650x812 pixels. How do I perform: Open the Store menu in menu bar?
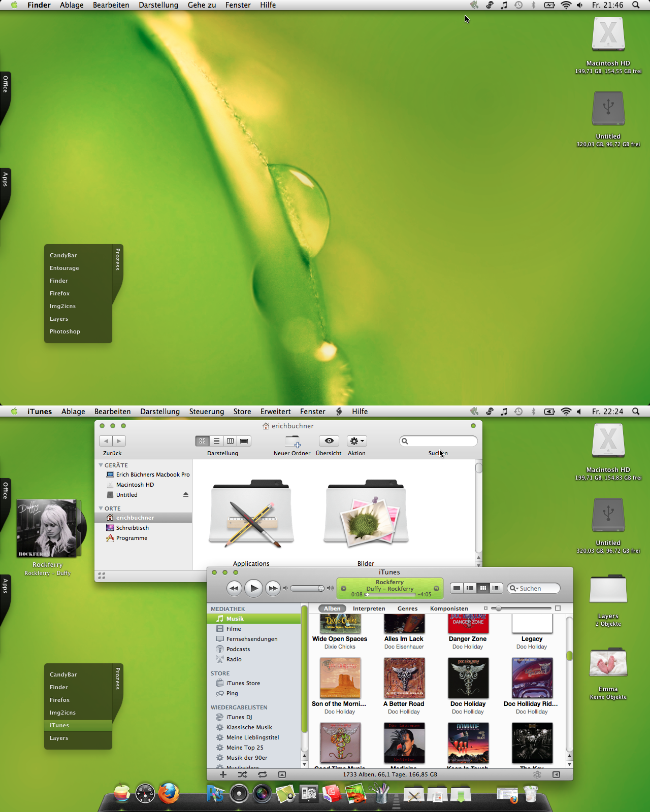242,412
